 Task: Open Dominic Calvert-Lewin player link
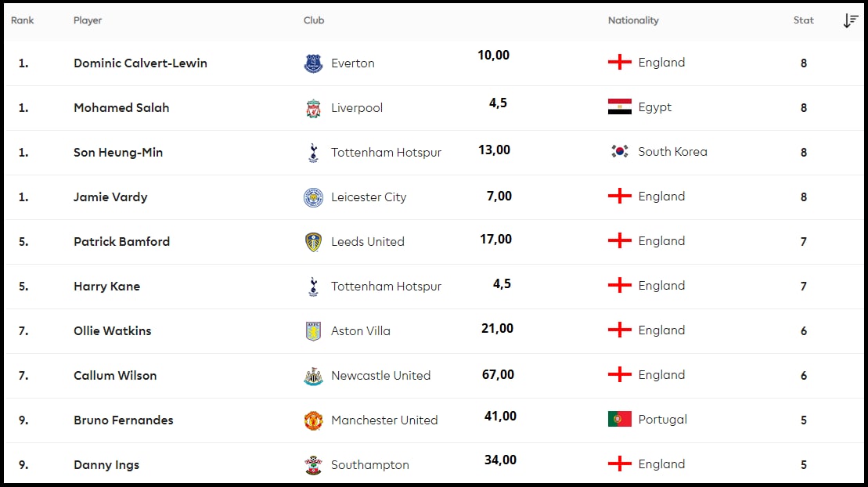click(140, 63)
